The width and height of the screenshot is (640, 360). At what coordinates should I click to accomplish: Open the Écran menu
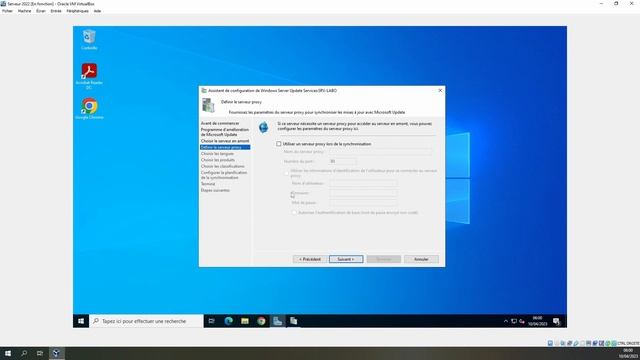pyautogui.click(x=41, y=11)
